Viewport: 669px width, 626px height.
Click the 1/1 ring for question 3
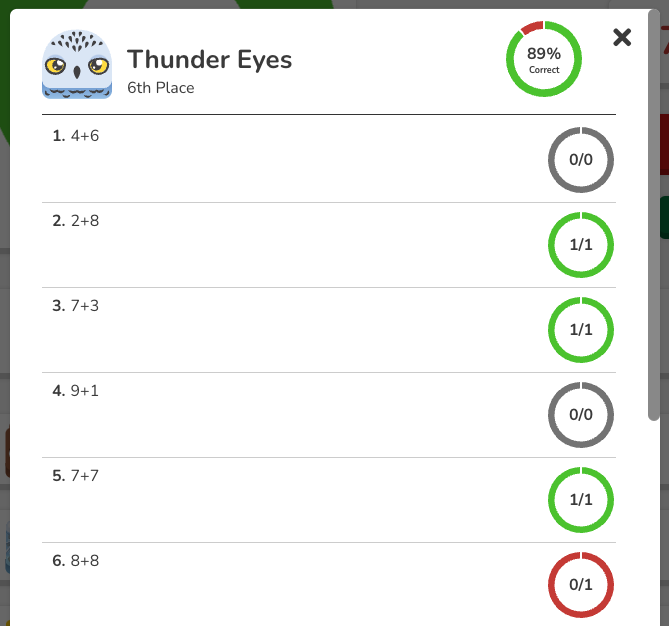point(581,329)
